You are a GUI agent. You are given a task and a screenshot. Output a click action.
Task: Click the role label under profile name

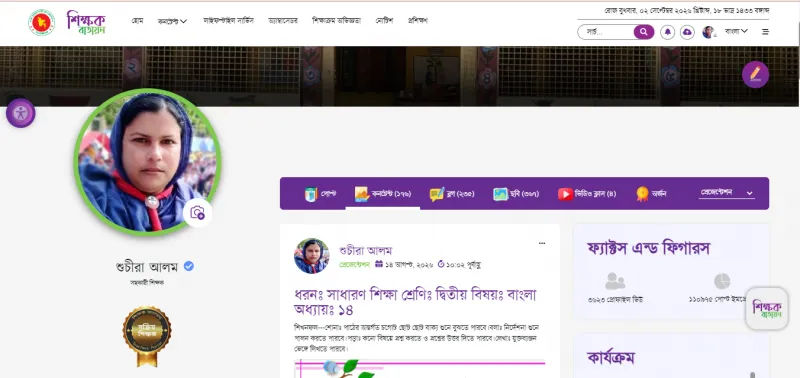pyautogui.click(x=147, y=282)
